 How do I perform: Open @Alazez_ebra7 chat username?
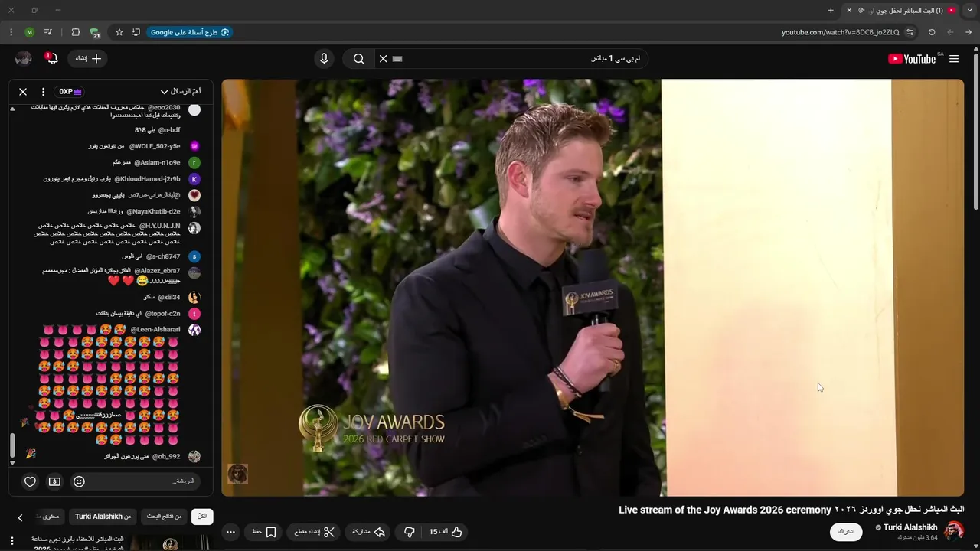coord(157,271)
